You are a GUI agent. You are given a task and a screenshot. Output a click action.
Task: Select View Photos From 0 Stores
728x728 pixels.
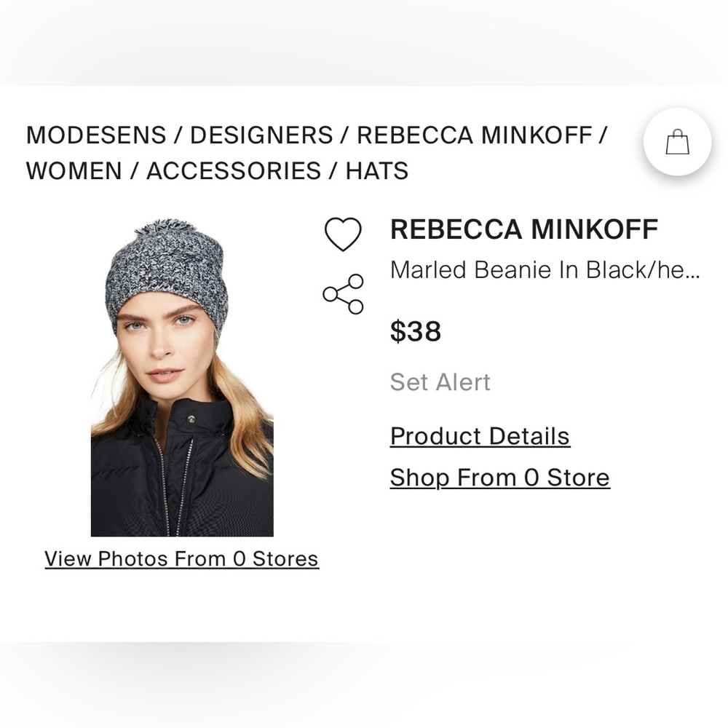(x=181, y=558)
